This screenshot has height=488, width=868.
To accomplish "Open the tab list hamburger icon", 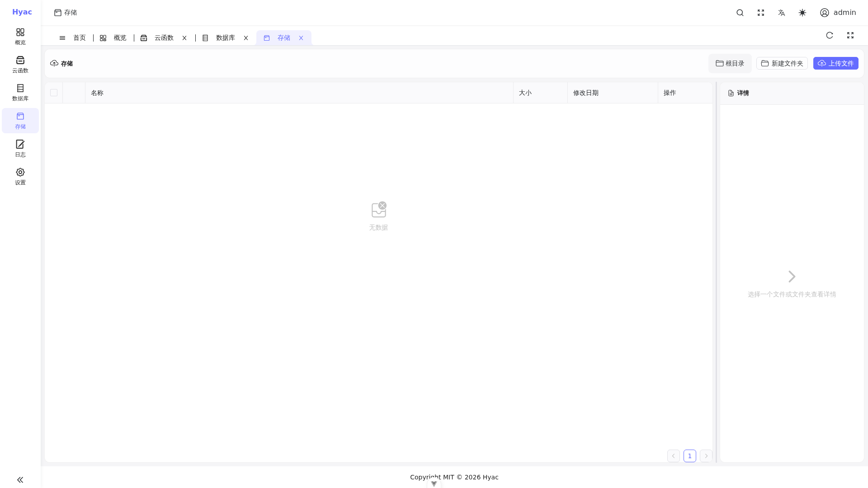I will [62, 38].
